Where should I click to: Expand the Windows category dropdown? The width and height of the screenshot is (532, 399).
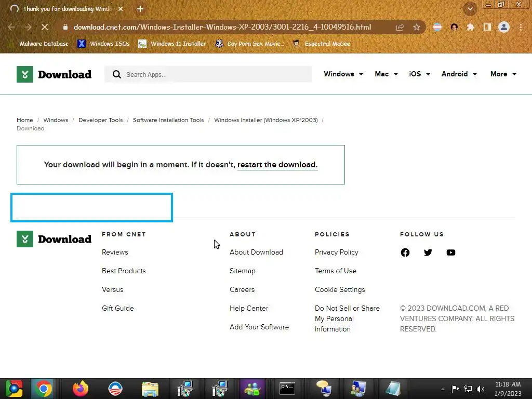click(x=343, y=74)
